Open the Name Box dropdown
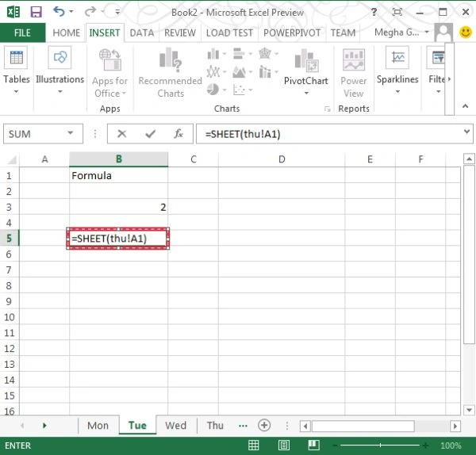Viewport: 476px width, 455px height. [x=71, y=133]
